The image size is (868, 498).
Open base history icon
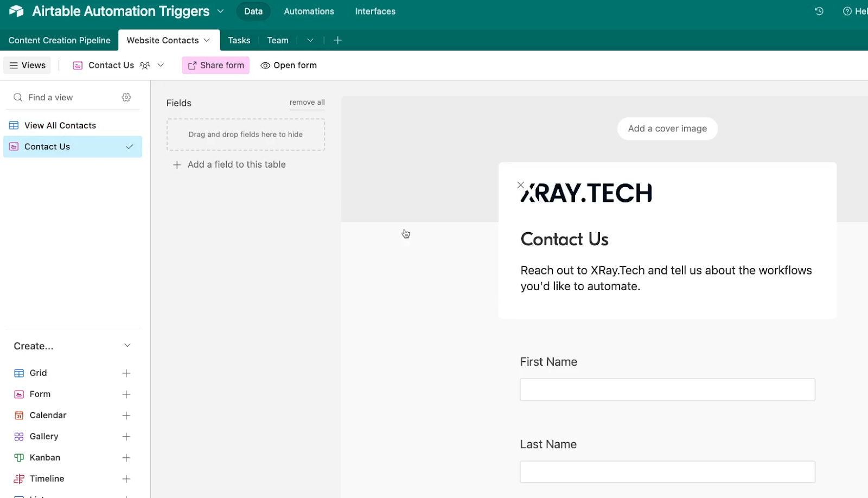[x=819, y=11]
